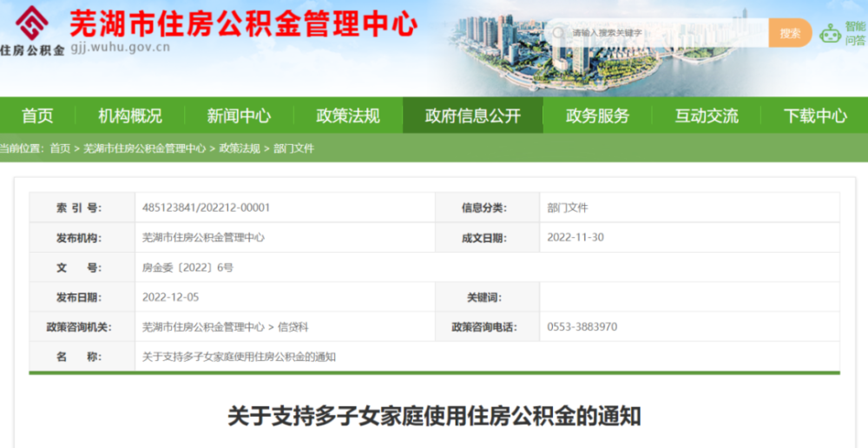Click the 名称 row document title value
The height and width of the screenshot is (448, 868).
point(240,357)
